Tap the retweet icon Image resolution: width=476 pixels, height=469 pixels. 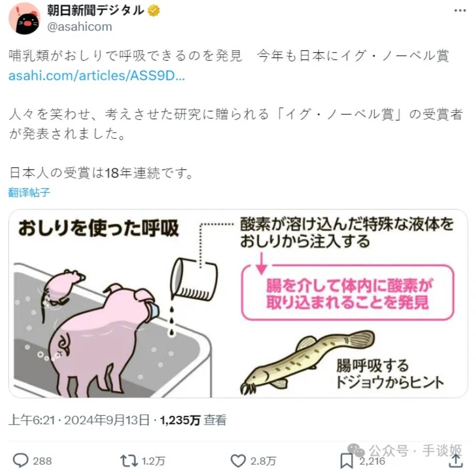point(129,460)
